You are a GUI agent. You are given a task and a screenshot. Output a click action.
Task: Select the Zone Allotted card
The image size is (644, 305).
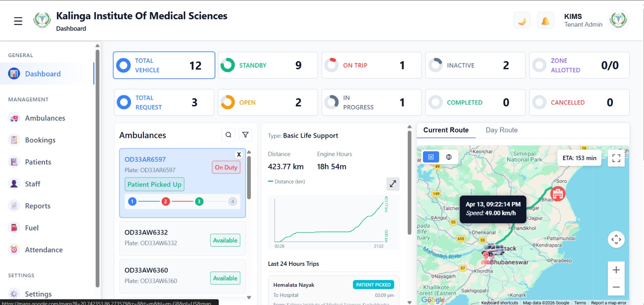coord(579,65)
